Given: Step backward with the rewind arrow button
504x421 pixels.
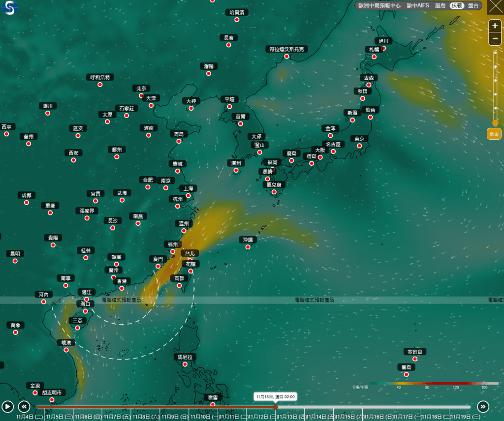Looking at the screenshot, I should coord(24,406).
